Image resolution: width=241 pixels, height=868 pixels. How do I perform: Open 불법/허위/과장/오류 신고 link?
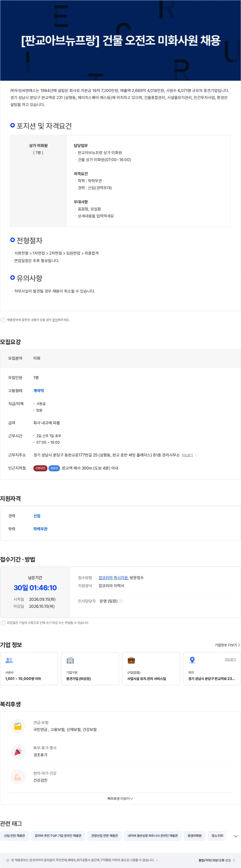click(x=216, y=860)
